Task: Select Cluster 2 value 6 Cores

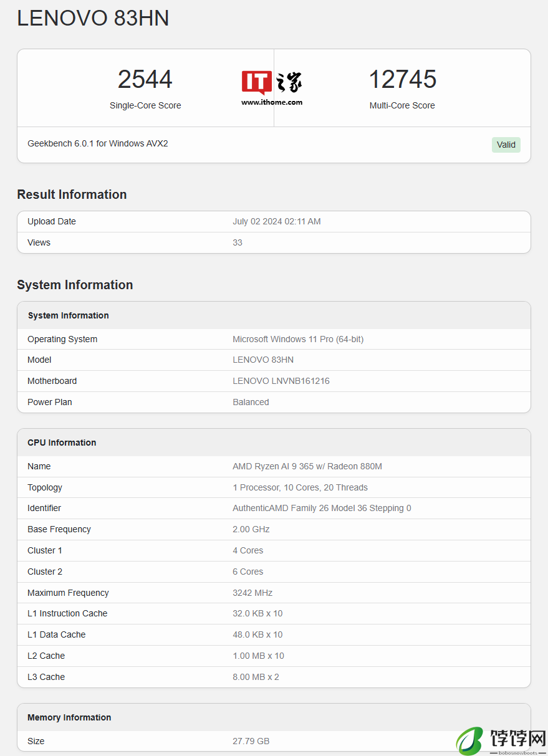Action: coord(248,572)
